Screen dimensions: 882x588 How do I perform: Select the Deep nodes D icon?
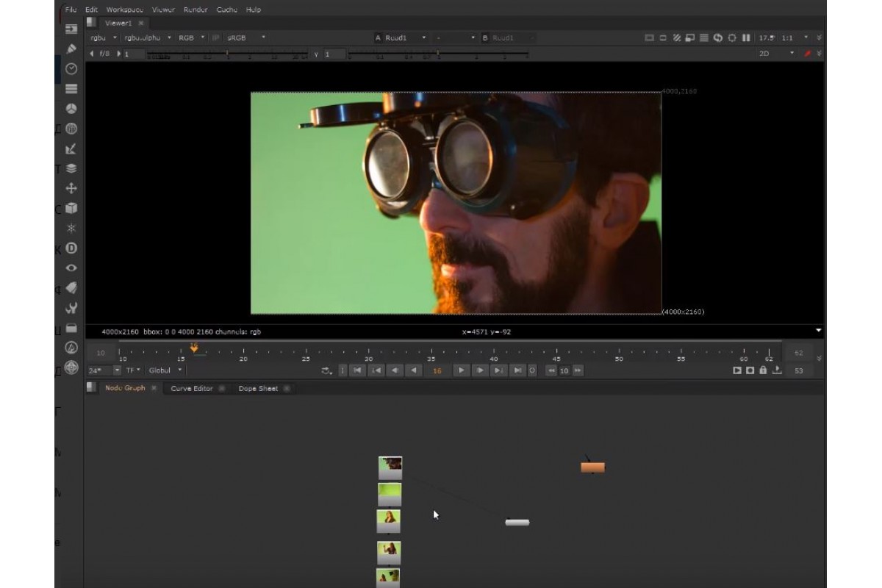pos(70,248)
